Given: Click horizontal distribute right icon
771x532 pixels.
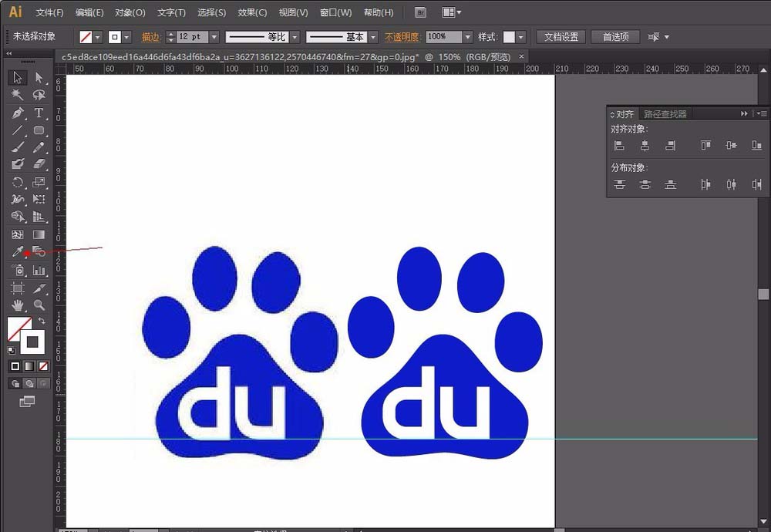Looking at the screenshot, I should click(757, 184).
